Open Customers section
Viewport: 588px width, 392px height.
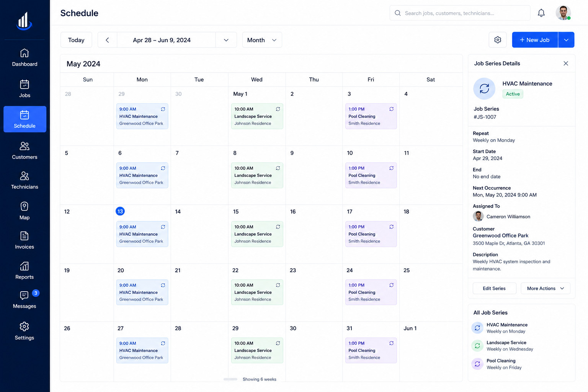coord(24,150)
